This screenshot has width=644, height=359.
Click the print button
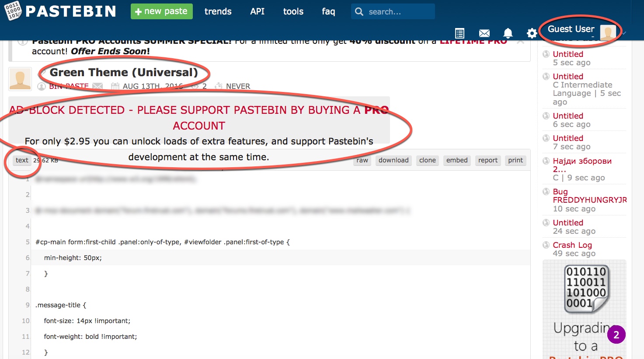(515, 160)
